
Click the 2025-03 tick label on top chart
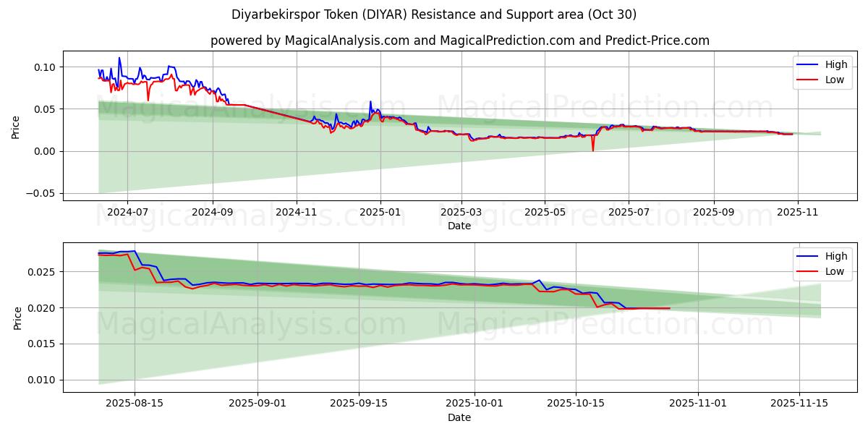point(461,213)
